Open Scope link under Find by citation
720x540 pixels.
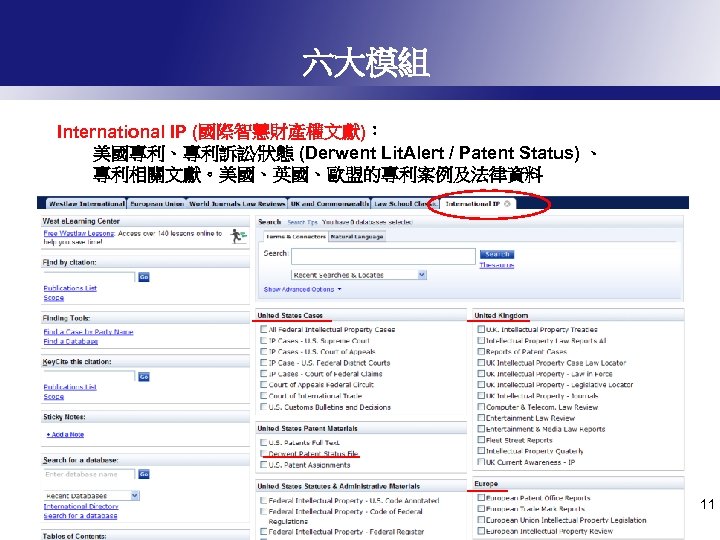pos(54,298)
